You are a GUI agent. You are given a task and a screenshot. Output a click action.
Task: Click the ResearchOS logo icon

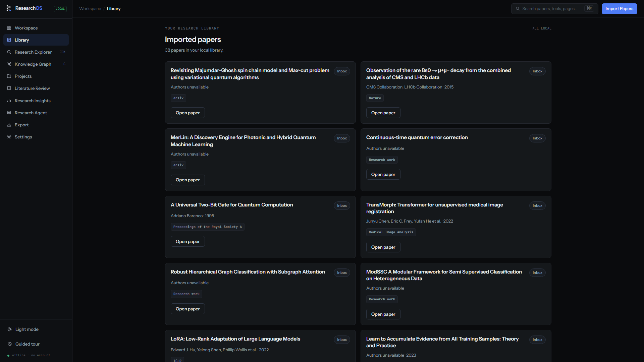pyautogui.click(x=9, y=8)
